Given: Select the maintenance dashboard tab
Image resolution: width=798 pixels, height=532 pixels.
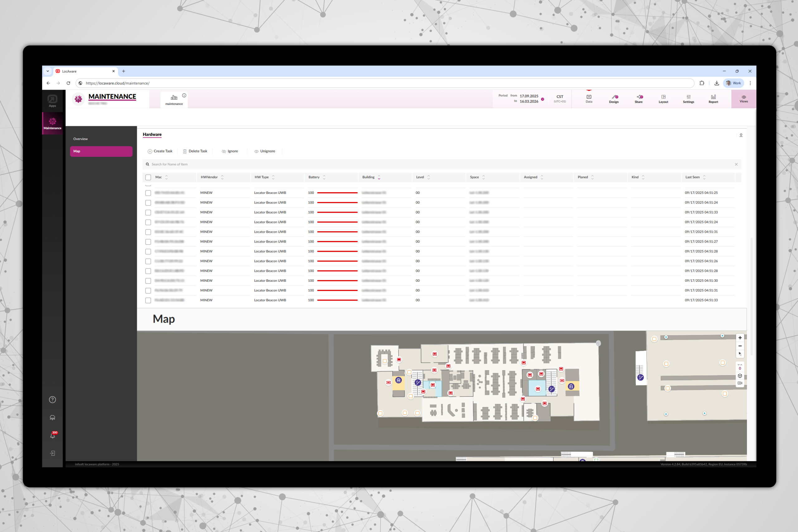Looking at the screenshot, I should point(174,100).
